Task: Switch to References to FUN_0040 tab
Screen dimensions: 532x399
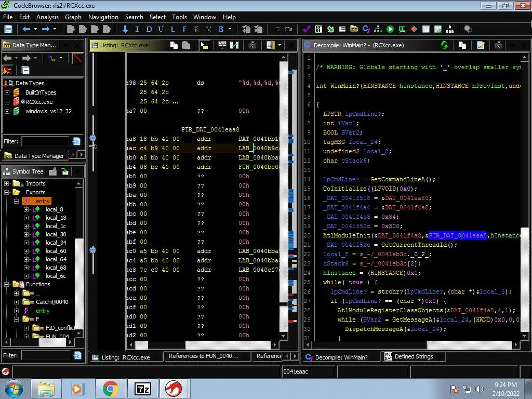Action: coord(207,356)
